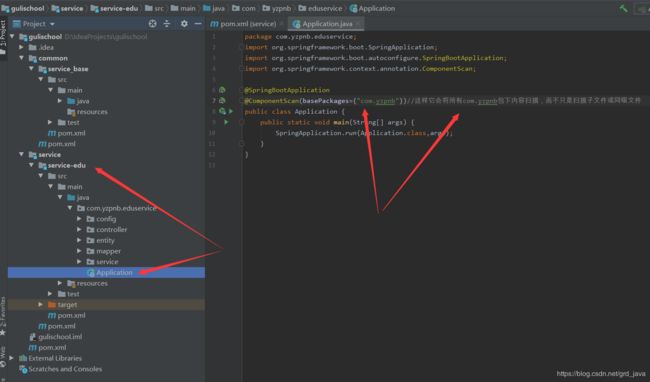The width and height of the screenshot is (650, 382).
Task: Select the Application class in project tree
Action: pos(110,272)
